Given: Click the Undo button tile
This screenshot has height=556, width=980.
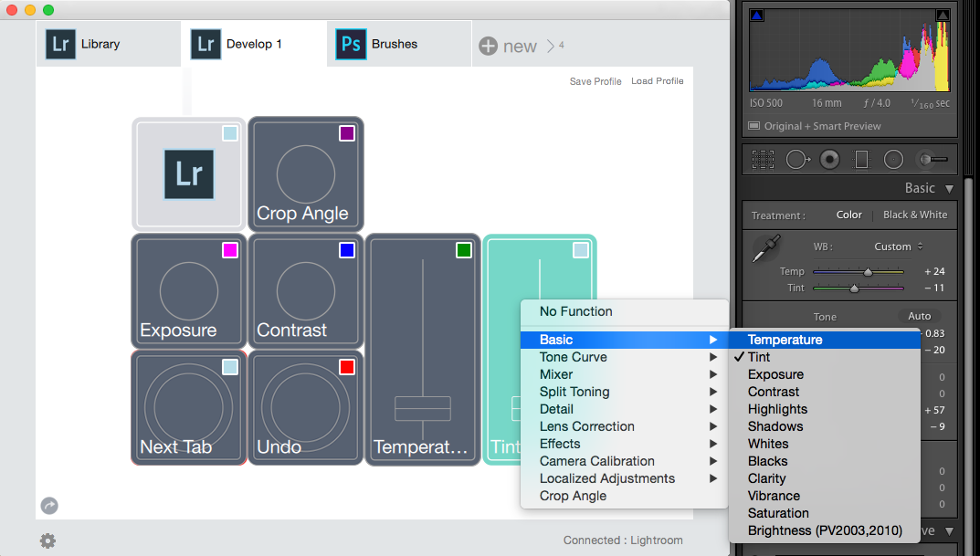Looking at the screenshot, I should point(306,408).
